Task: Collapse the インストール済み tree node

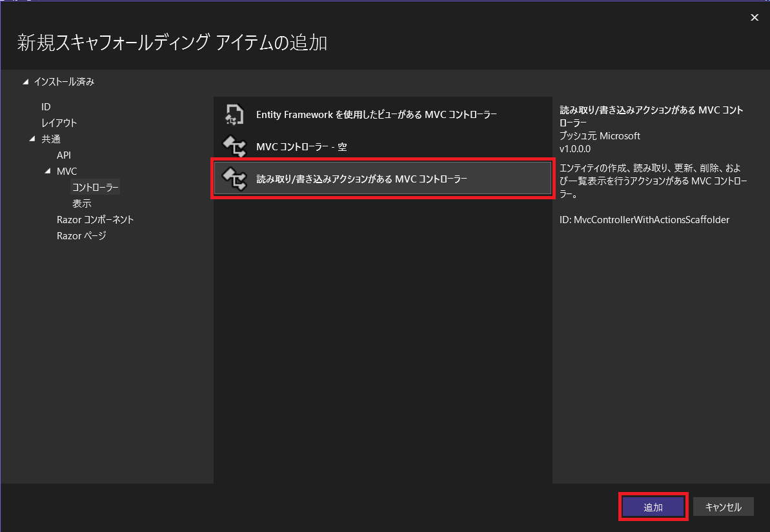Action: 26,81
